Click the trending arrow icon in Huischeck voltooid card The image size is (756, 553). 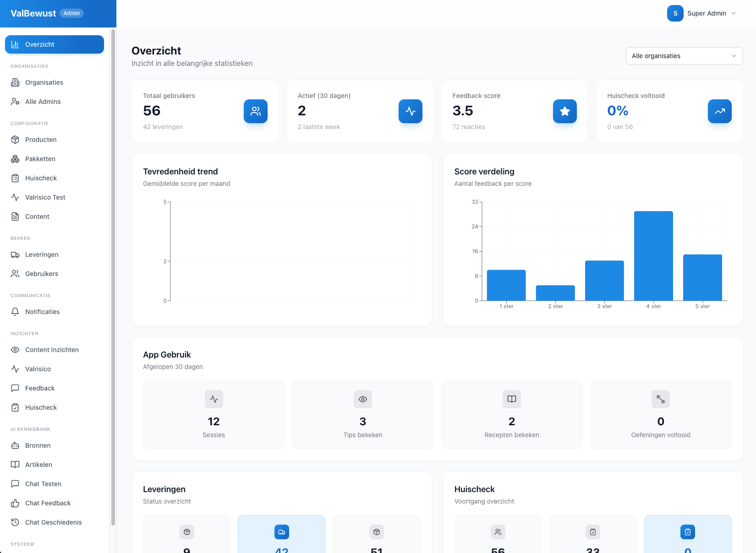tap(719, 111)
